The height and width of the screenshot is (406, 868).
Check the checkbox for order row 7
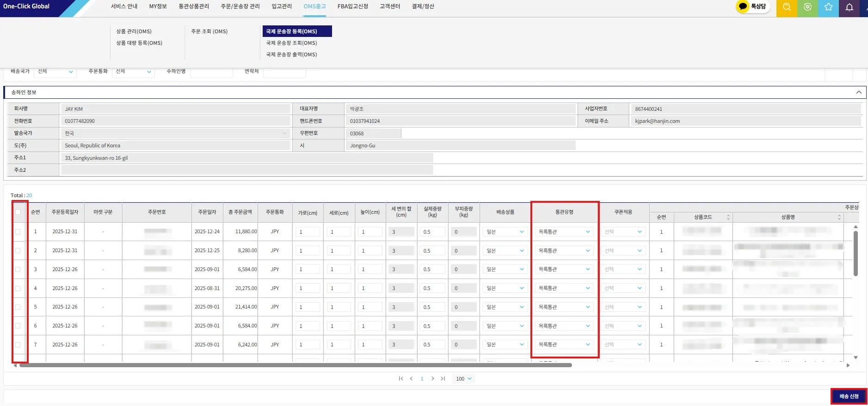click(18, 345)
